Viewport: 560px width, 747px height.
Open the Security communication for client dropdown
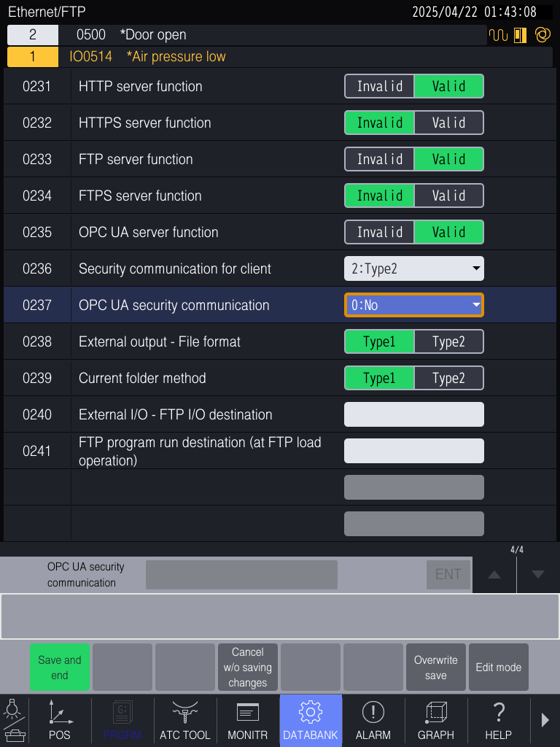pyautogui.click(x=413, y=268)
